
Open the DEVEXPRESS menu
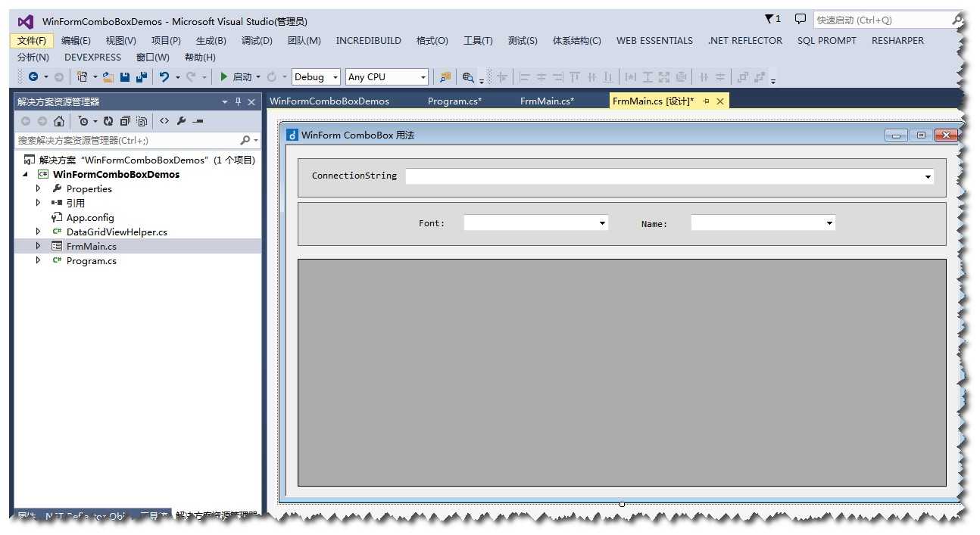[92, 58]
